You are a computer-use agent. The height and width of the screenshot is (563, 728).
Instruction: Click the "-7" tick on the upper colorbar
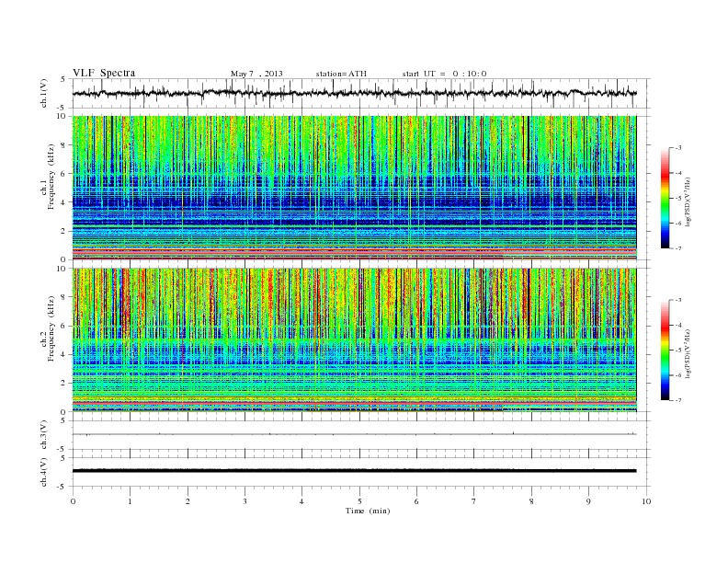click(677, 248)
